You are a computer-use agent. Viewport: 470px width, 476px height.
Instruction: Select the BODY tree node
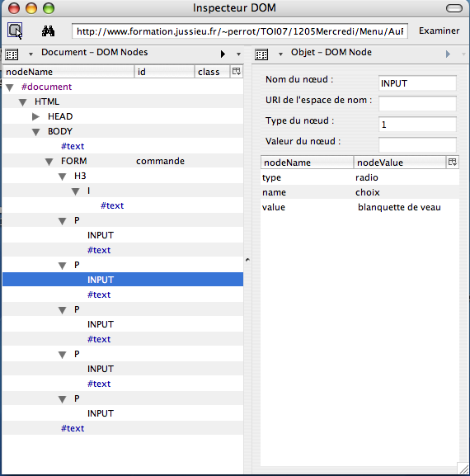60,131
